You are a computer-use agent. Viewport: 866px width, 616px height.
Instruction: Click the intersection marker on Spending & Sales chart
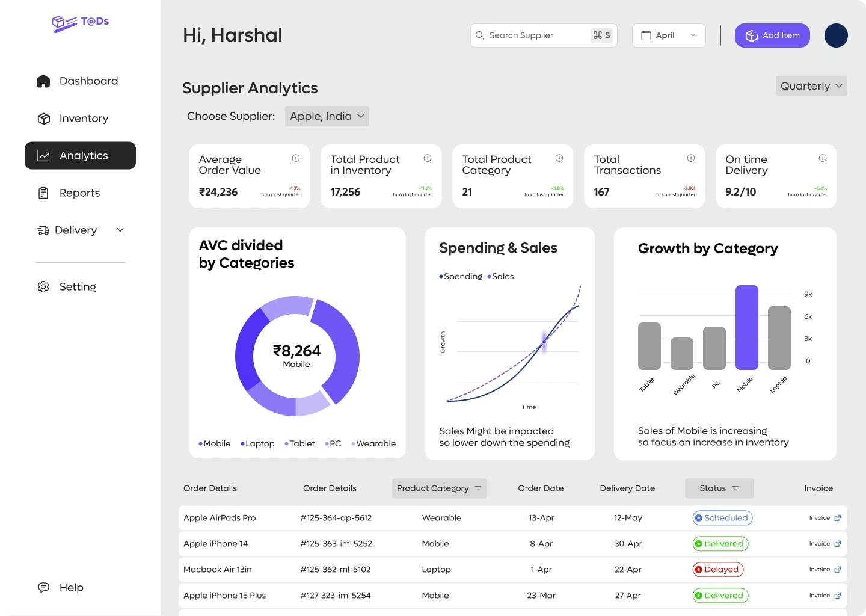pyautogui.click(x=544, y=342)
